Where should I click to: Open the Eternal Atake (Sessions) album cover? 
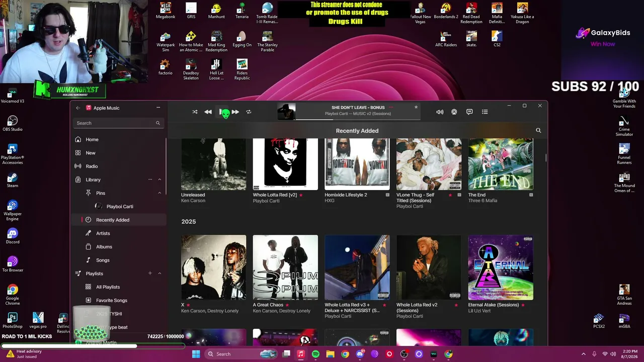501,267
